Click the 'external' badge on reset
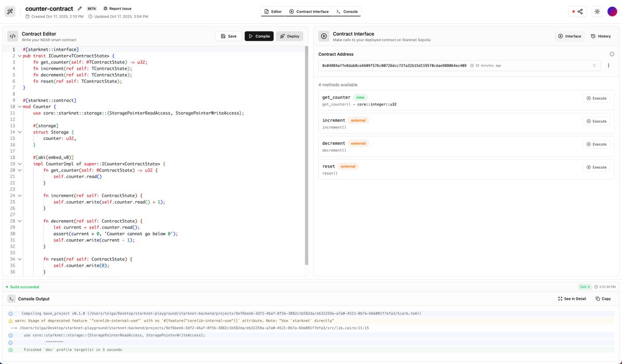 click(x=348, y=166)
